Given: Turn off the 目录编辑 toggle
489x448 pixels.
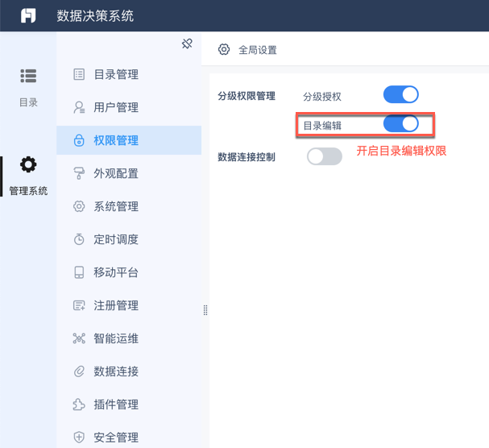Looking at the screenshot, I should (400, 124).
